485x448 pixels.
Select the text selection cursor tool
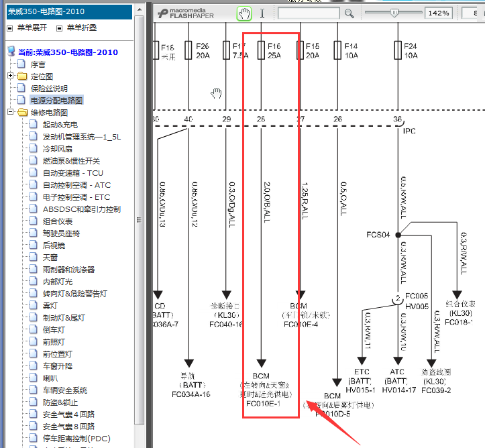coord(262,13)
